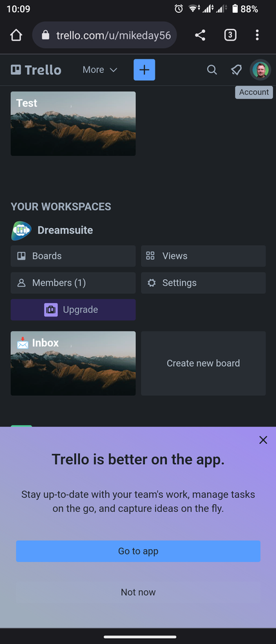Tap the alarm icon in status bar
Viewport: 276px width, 644px height.
point(179,8)
